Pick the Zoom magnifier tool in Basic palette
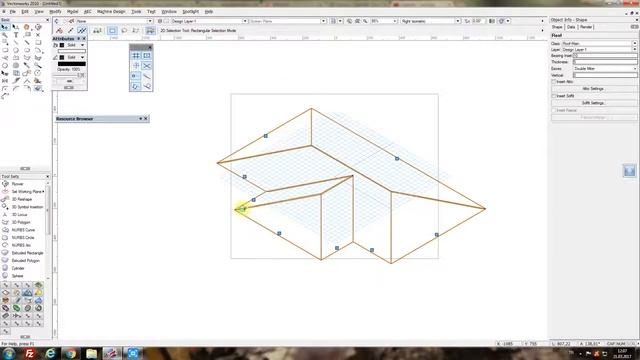 pos(5,35)
